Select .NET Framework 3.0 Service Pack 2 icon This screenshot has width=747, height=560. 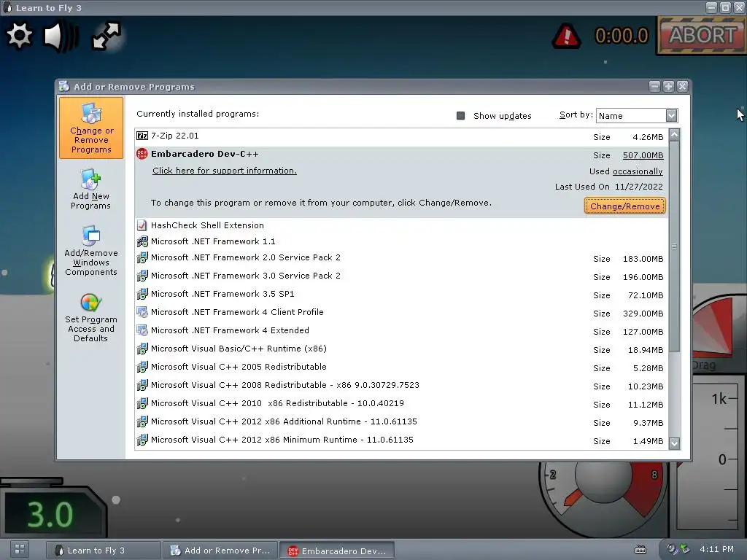(142, 276)
